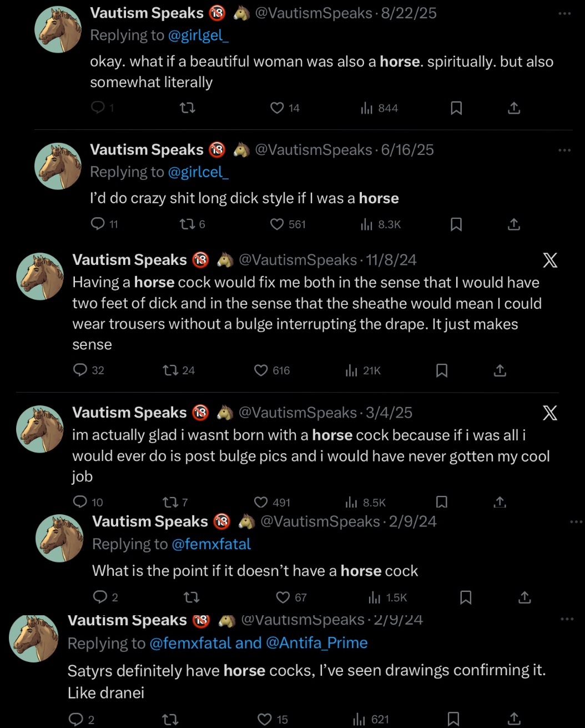Open the more menu on the bottom tweet
Screen dimensions: 585x728
point(567,619)
